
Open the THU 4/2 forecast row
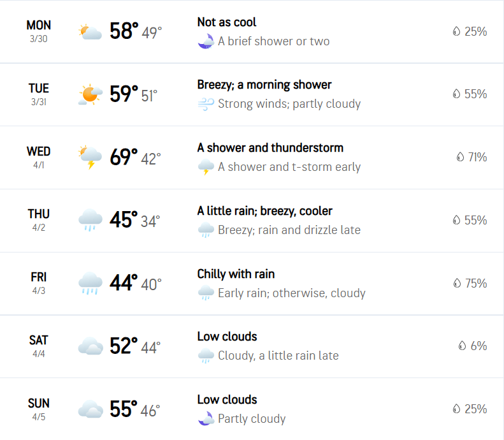point(252,221)
